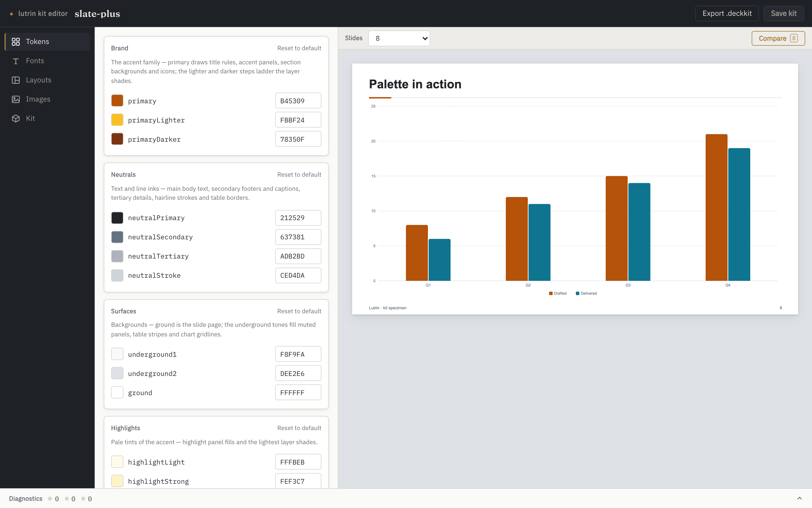Click the Layouts panel icon in sidebar
Image resolution: width=812 pixels, height=508 pixels.
(x=16, y=80)
